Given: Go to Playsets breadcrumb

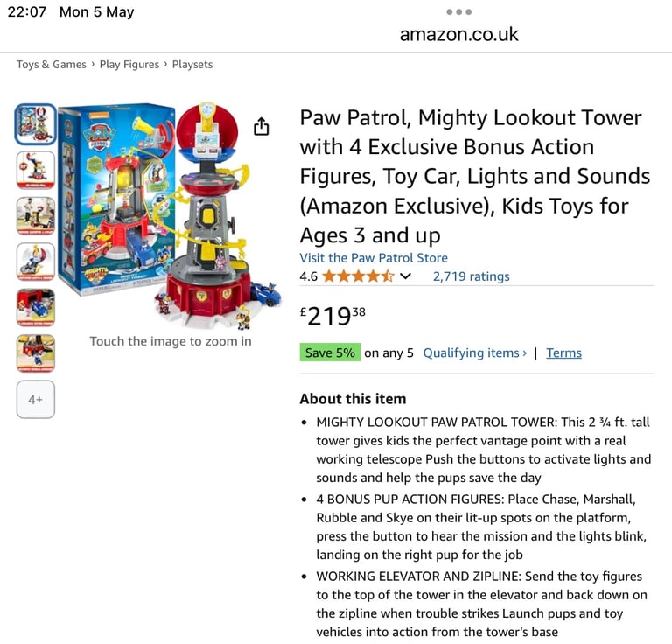Looking at the screenshot, I should click(192, 64).
